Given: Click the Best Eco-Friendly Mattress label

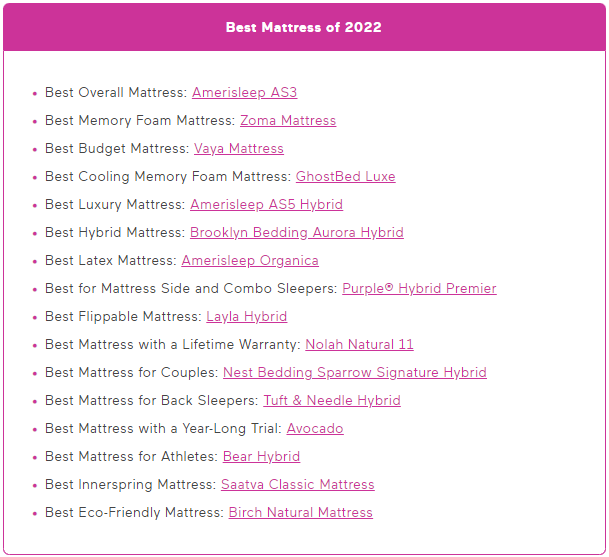Looking at the screenshot, I should (x=134, y=512).
